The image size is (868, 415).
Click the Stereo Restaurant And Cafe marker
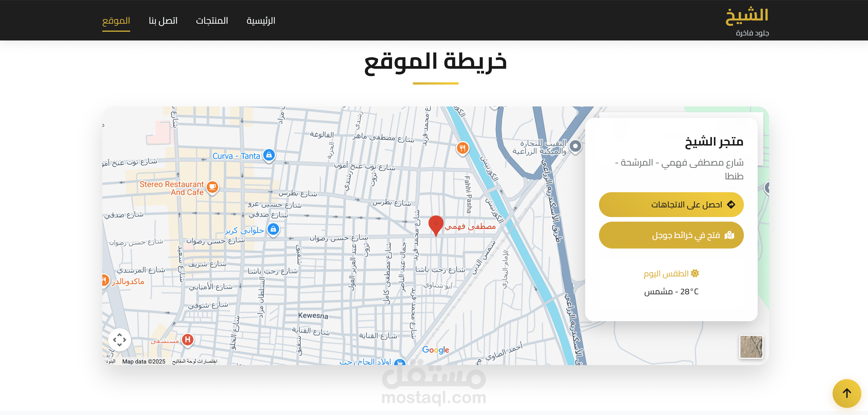click(212, 187)
